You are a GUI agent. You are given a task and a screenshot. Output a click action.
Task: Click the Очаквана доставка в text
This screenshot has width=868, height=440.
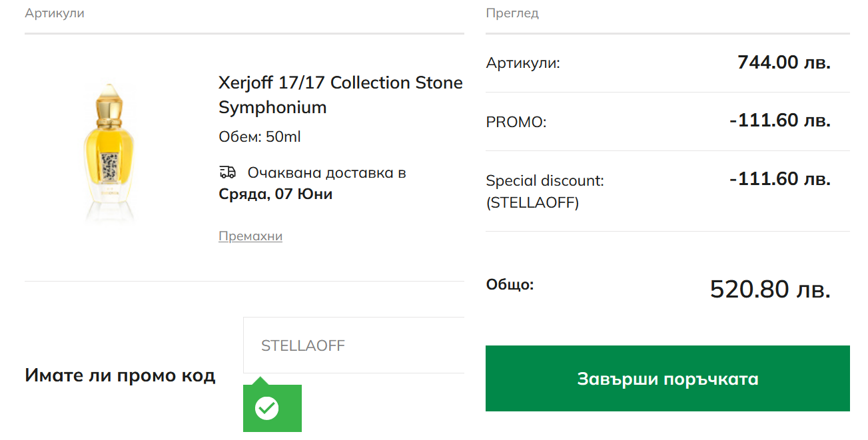327,173
